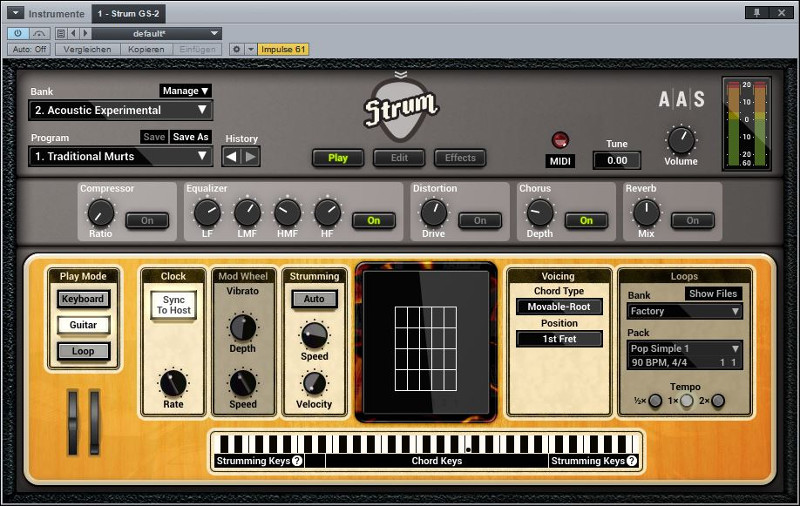Click the Vergleichen button
This screenshot has height=506, width=800.
tap(87, 49)
